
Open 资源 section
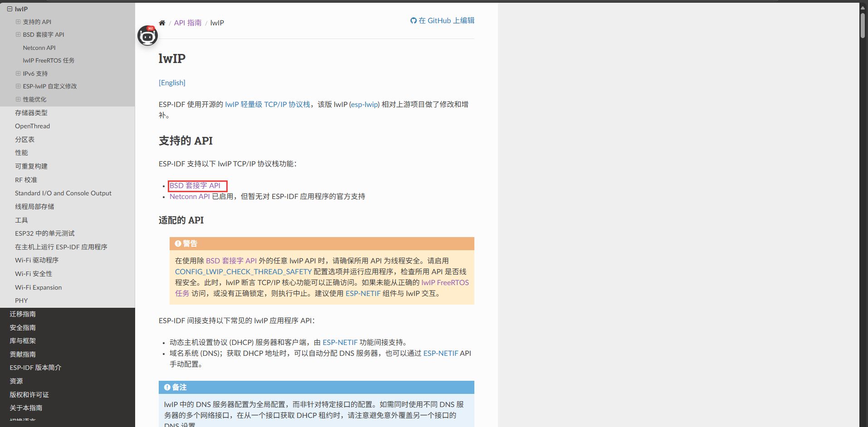(x=16, y=381)
